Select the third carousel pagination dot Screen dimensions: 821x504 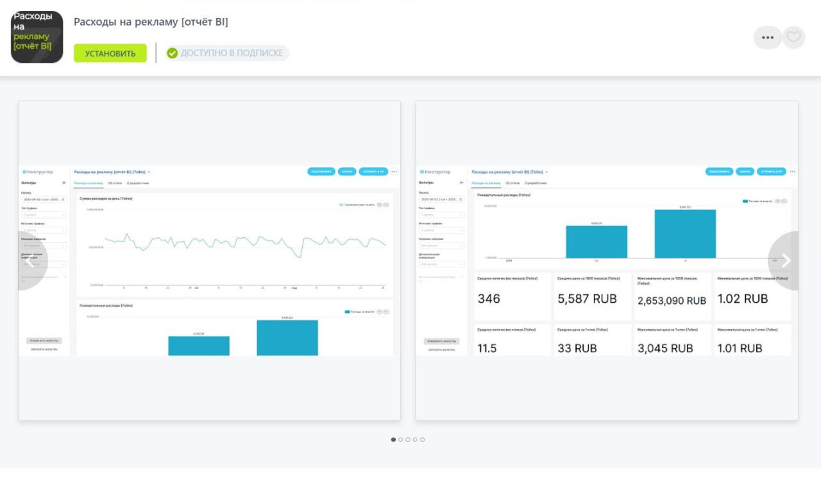click(x=408, y=440)
